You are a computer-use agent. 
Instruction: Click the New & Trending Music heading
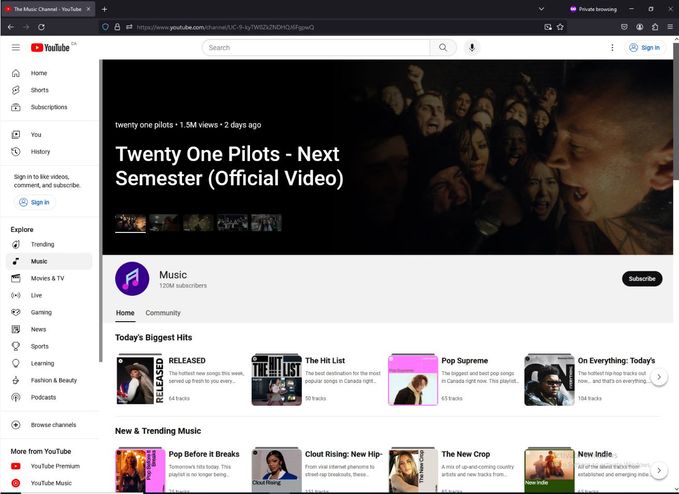tap(158, 431)
